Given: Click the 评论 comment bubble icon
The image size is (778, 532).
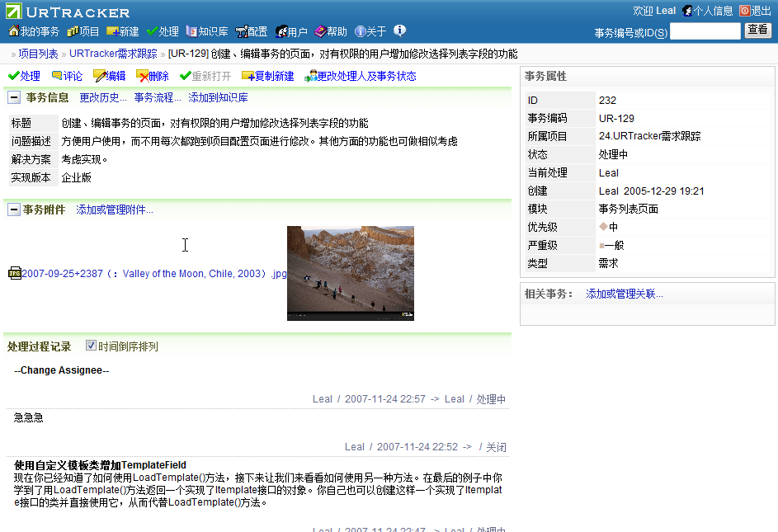Looking at the screenshot, I should point(57,75).
